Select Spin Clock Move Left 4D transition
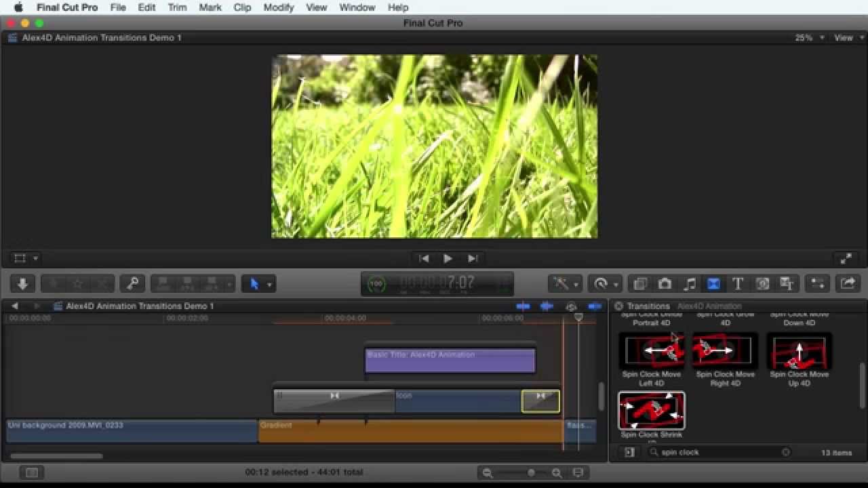 [652, 351]
